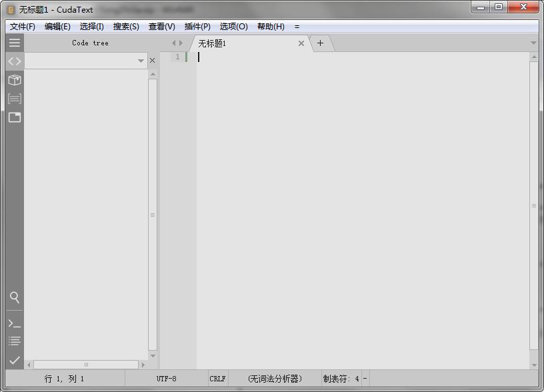Open the tab list dropdown arrow at right

tap(533, 42)
